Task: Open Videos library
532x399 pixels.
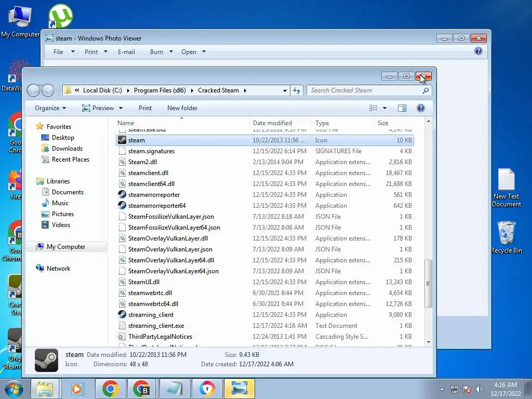Action: 56,225
